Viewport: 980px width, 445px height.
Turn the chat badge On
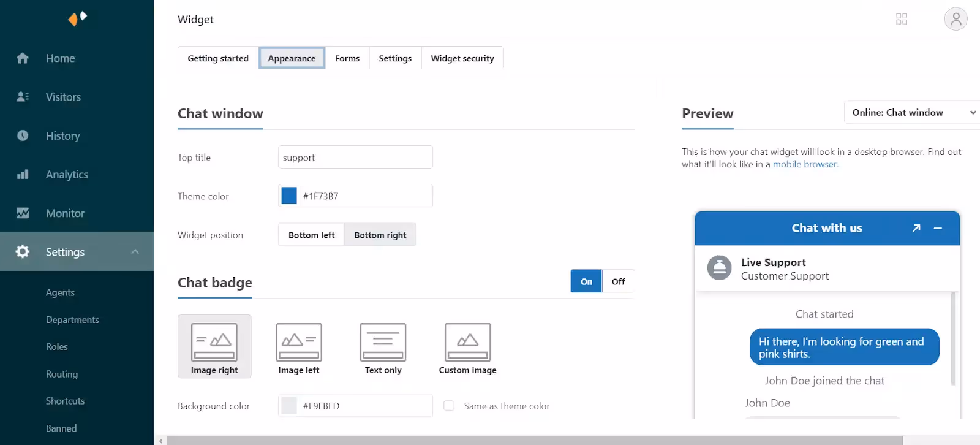(x=586, y=281)
